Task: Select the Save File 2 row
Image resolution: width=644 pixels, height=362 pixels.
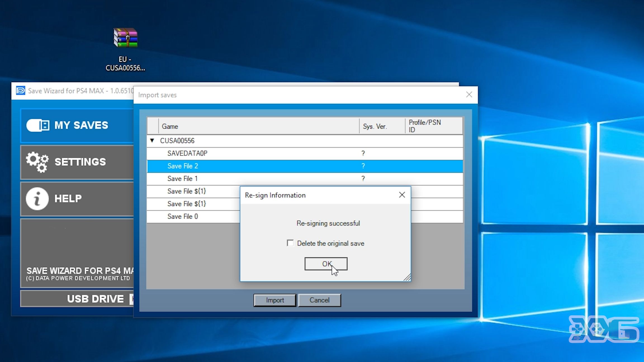Action: point(305,166)
